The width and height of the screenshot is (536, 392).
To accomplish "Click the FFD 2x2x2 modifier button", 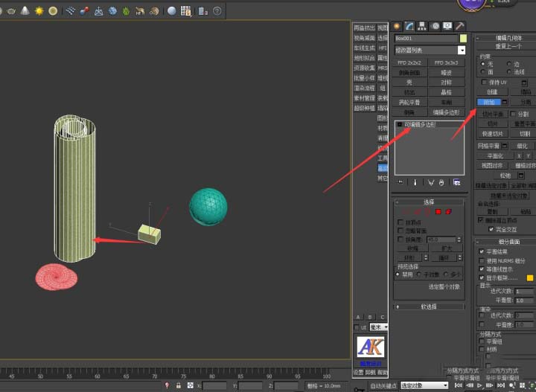I will coord(409,62).
